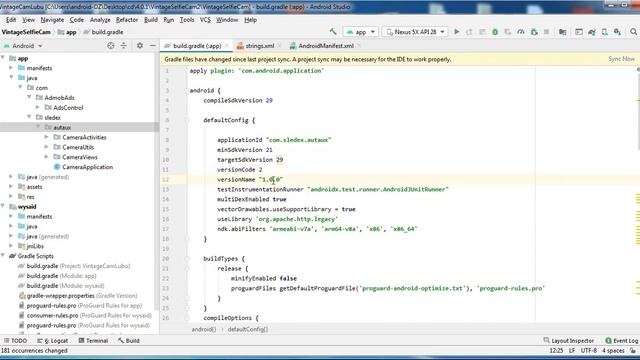Image resolution: width=640 pixels, height=360 pixels.
Task: Click the Apply Code Changes icon
Action: [482, 32]
